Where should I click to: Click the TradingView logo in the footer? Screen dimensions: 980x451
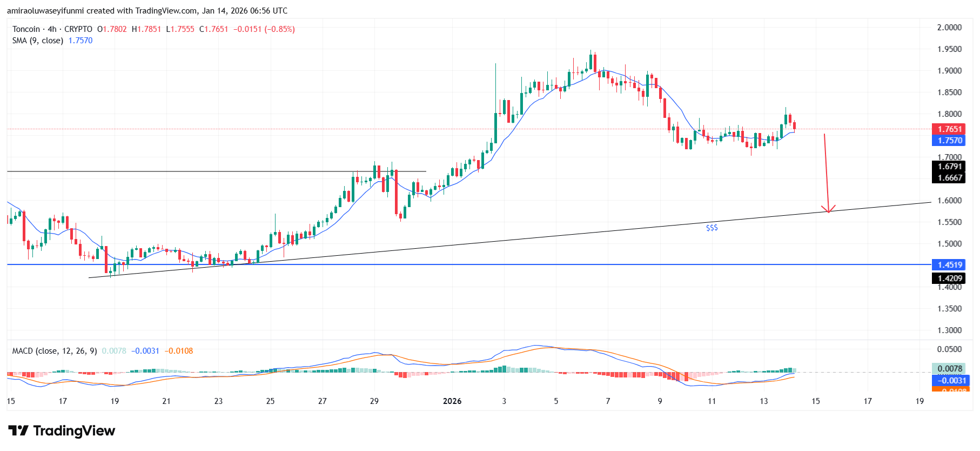tap(62, 431)
